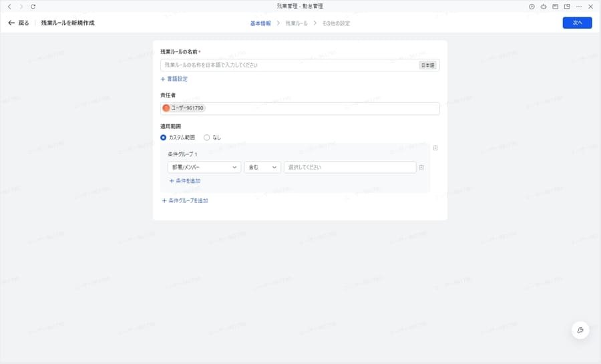The image size is (601, 364).
Task: Go forward with the forward arrow
Action: pos(21,7)
